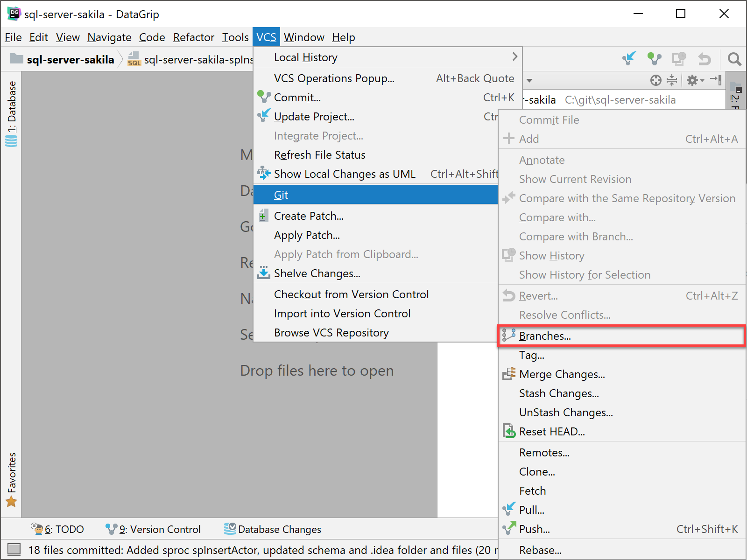Click the sql-server-sakila-spIns file breadcrumb
The width and height of the screenshot is (747, 560).
(x=190, y=60)
